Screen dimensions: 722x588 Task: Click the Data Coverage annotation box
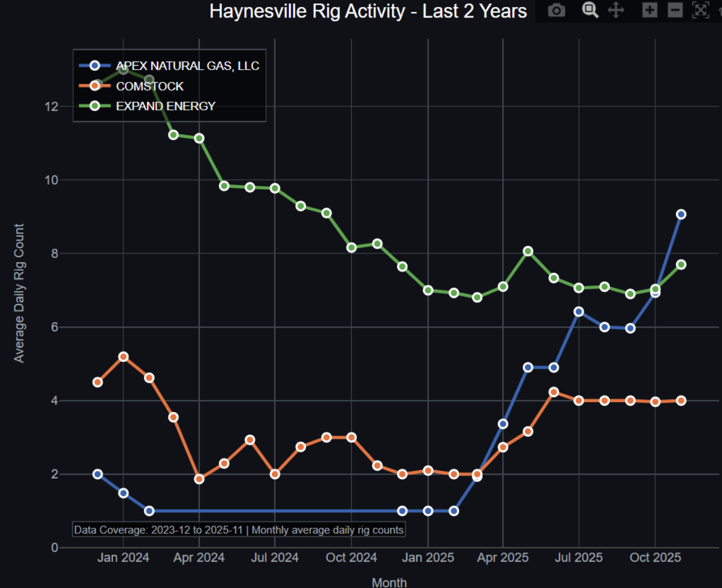pyautogui.click(x=238, y=530)
